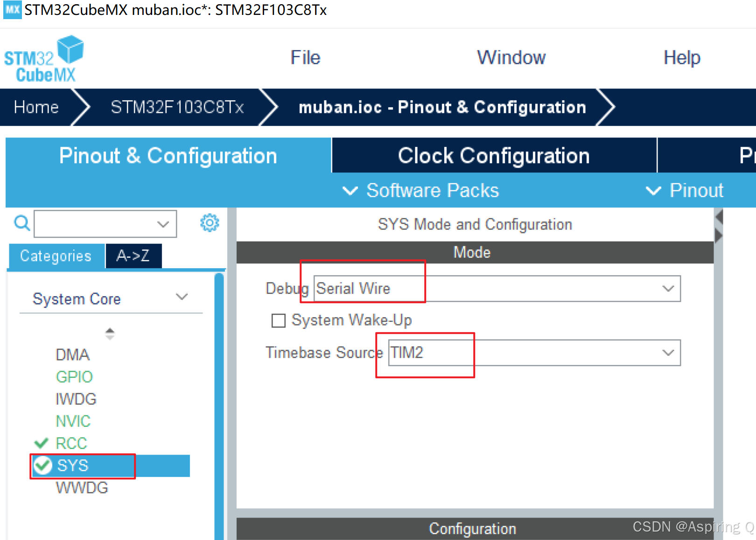
Task: Expand the Software Packs menu
Action: 420,190
